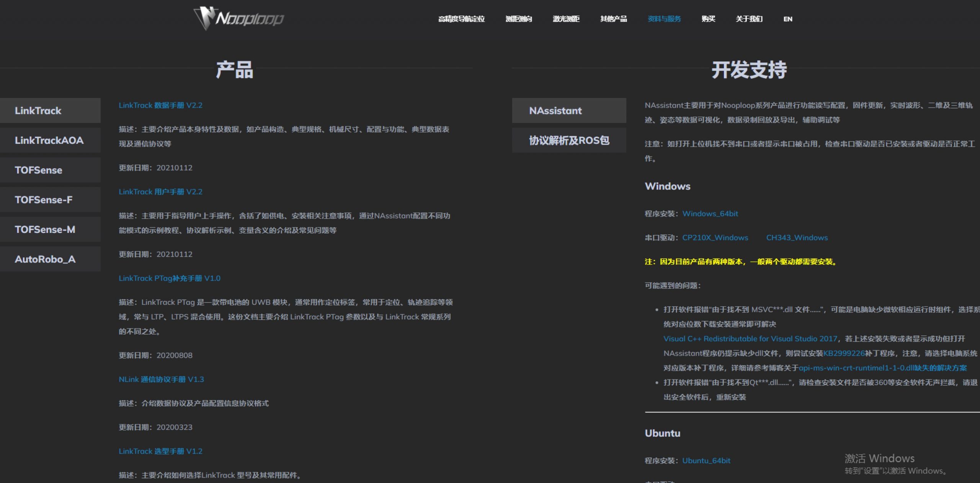Click the 描述：主要介绍如何选择LinkTrack 型号 text

(210, 475)
